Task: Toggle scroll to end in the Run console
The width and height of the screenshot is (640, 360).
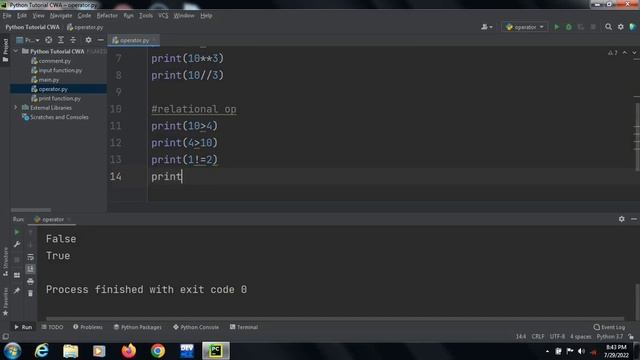Action: pos(30,269)
